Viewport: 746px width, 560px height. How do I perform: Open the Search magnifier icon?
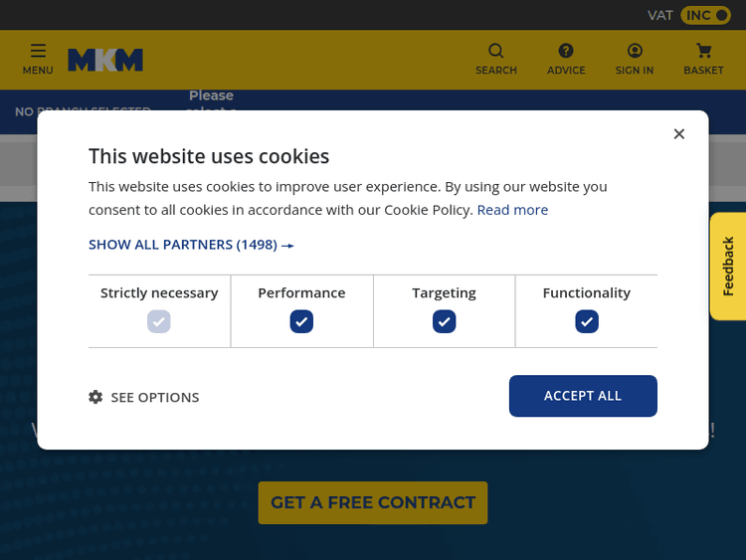pyautogui.click(x=495, y=52)
